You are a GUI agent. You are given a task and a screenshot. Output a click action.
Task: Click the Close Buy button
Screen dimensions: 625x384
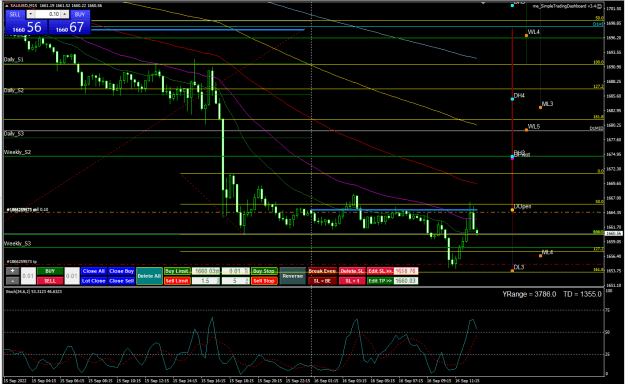click(122, 271)
